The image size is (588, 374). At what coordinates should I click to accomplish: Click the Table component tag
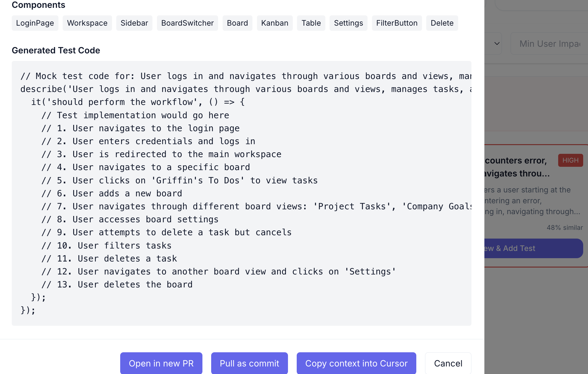(x=311, y=23)
